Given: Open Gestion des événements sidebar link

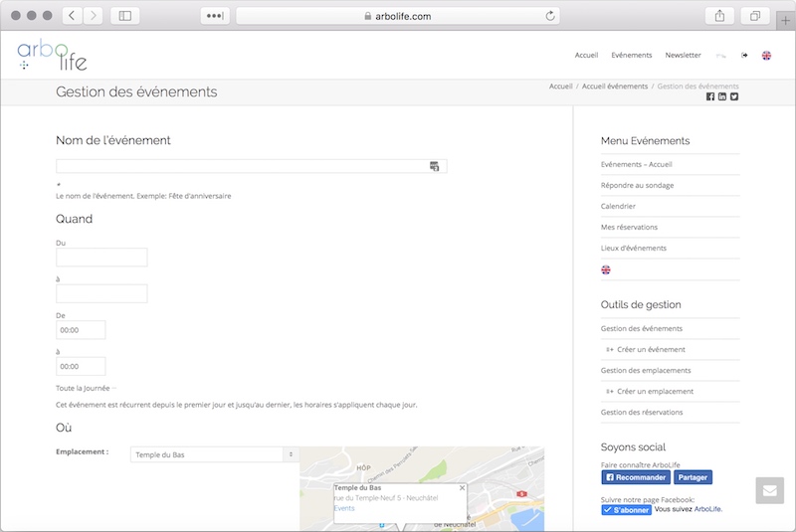Looking at the screenshot, I should pos(641,328).
